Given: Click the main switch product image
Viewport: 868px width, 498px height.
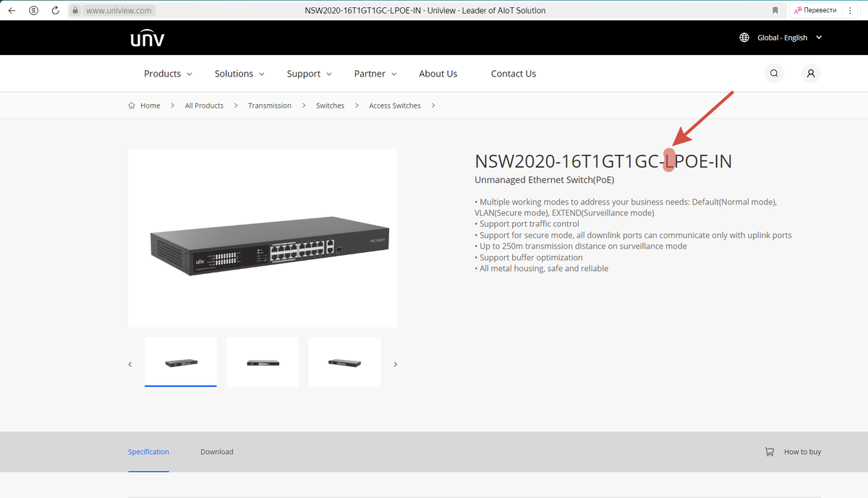Looking at the screenshot, I should point(263,238).
